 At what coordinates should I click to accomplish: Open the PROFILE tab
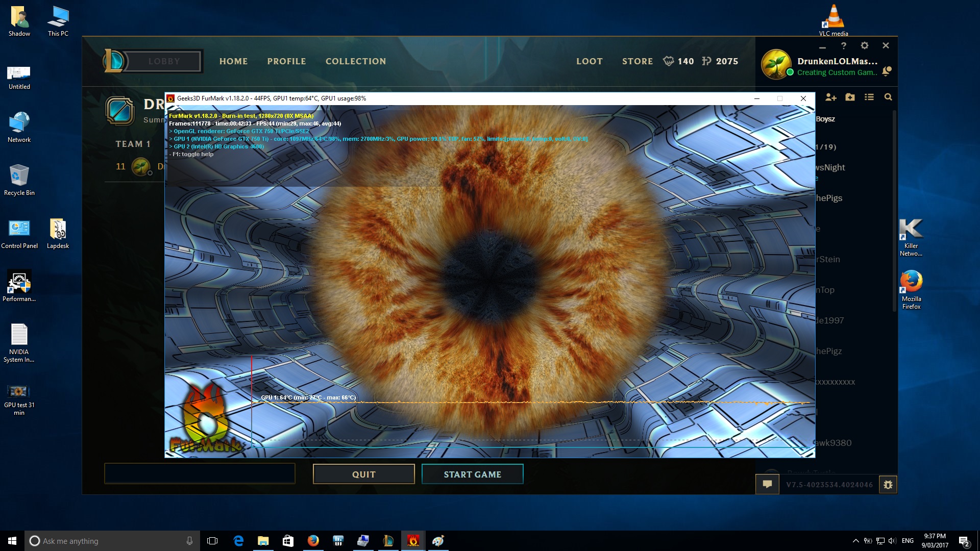point(286,61)
